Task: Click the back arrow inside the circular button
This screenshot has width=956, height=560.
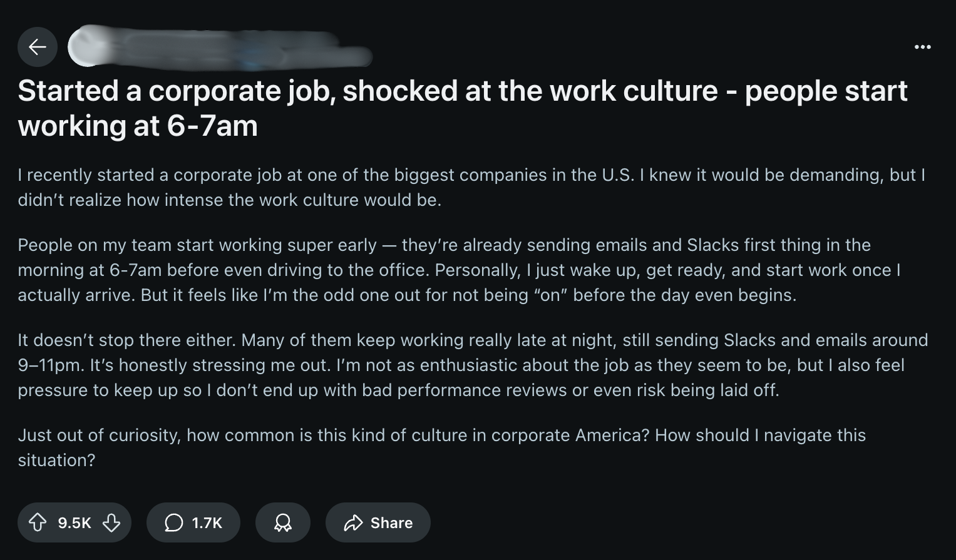Action: 38,47
